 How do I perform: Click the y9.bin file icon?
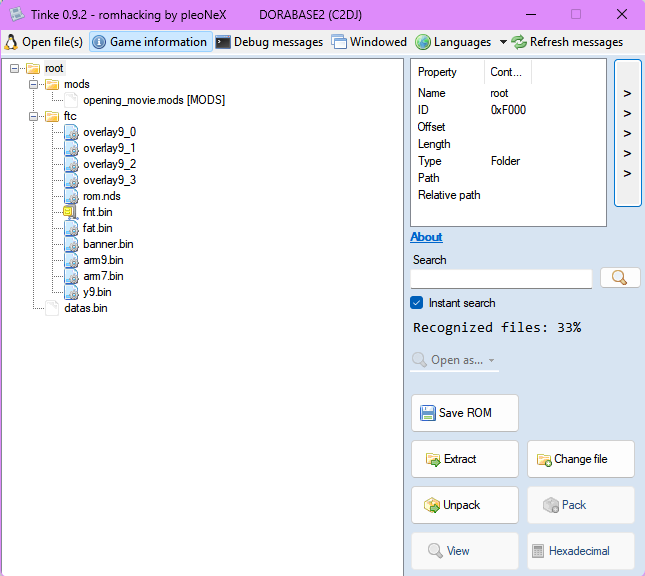coord(71,293)
